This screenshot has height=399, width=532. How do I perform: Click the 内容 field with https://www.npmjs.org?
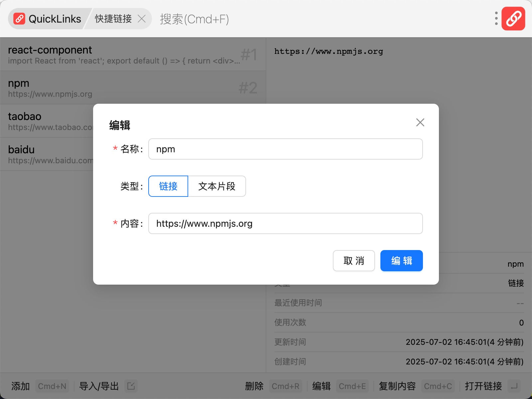(x=286, y=223)
